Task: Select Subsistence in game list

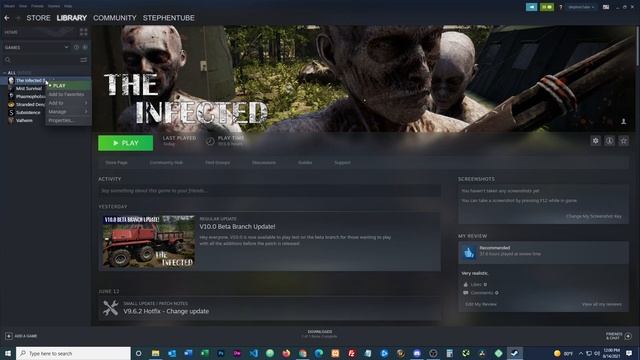Action: pos(28,113)
